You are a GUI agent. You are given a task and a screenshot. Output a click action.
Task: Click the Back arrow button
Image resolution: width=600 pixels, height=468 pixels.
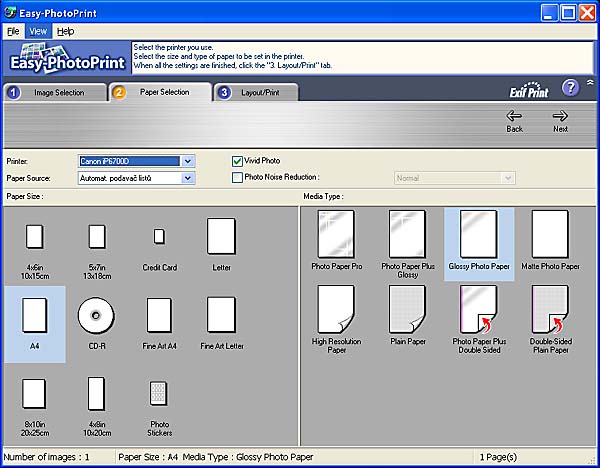coord(514,121)
